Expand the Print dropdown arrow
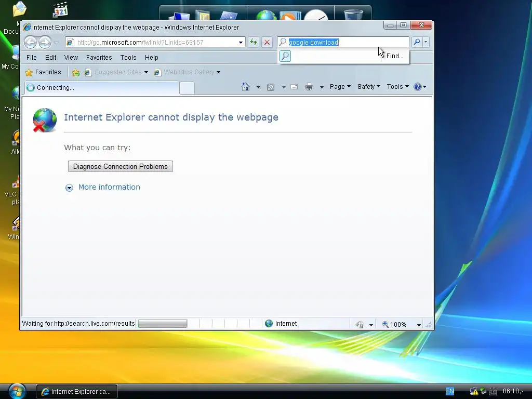This screenshot has width=532, height=399. click(322, 87)
